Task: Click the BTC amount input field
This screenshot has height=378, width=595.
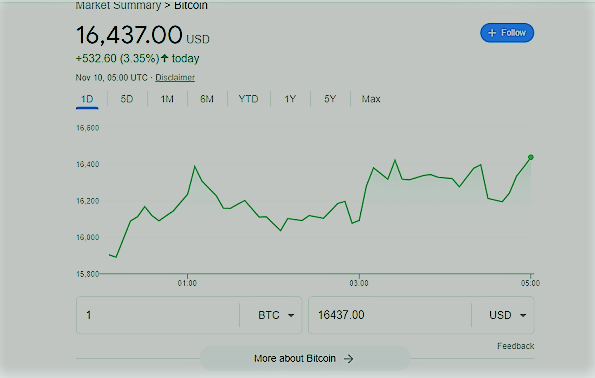Action: tap(158, 315)
